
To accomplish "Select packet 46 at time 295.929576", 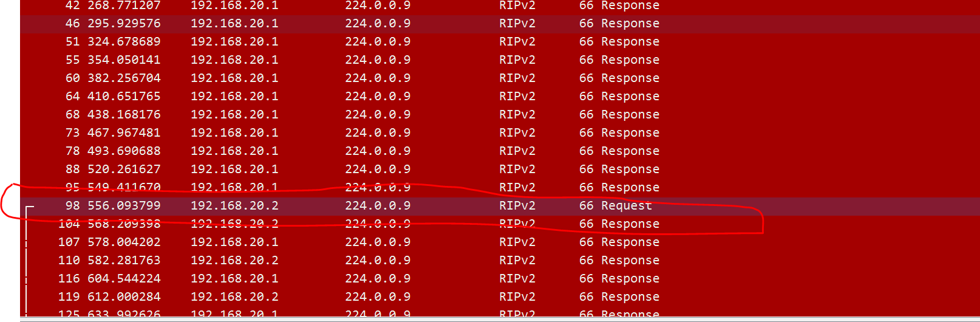I will coord(500,24).
